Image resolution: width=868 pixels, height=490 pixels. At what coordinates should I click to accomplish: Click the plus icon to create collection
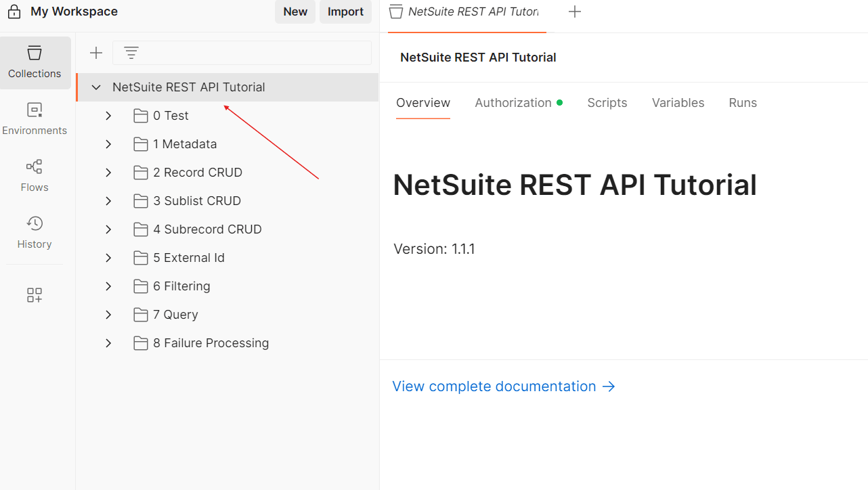click(x=96, y=53)
